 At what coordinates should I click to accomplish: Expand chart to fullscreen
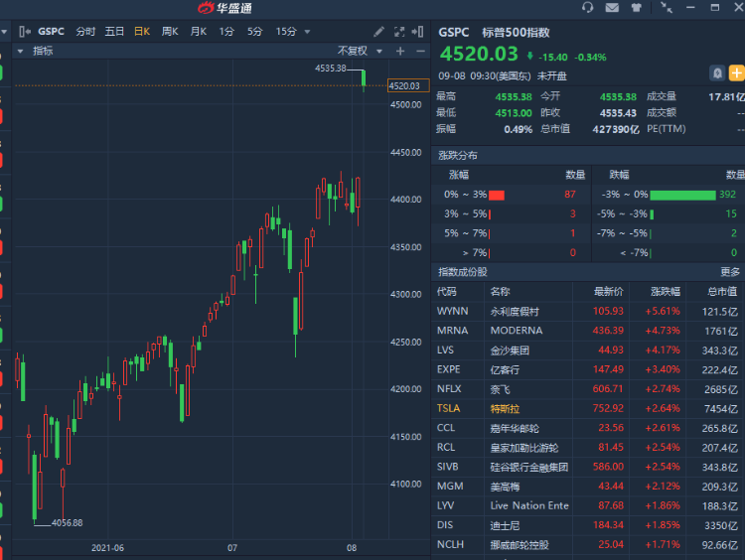tap(399, 32)
